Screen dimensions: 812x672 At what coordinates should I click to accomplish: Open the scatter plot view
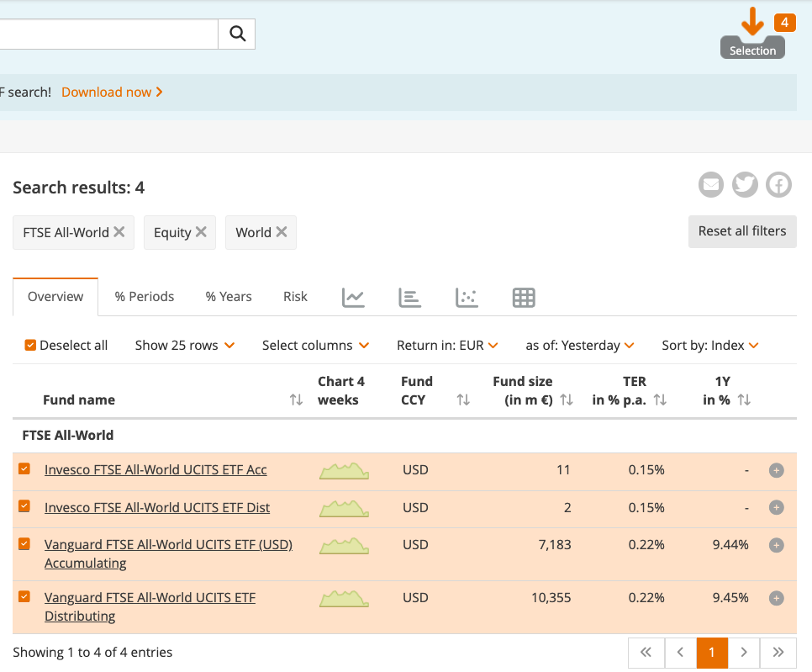(x=467, y=297)
